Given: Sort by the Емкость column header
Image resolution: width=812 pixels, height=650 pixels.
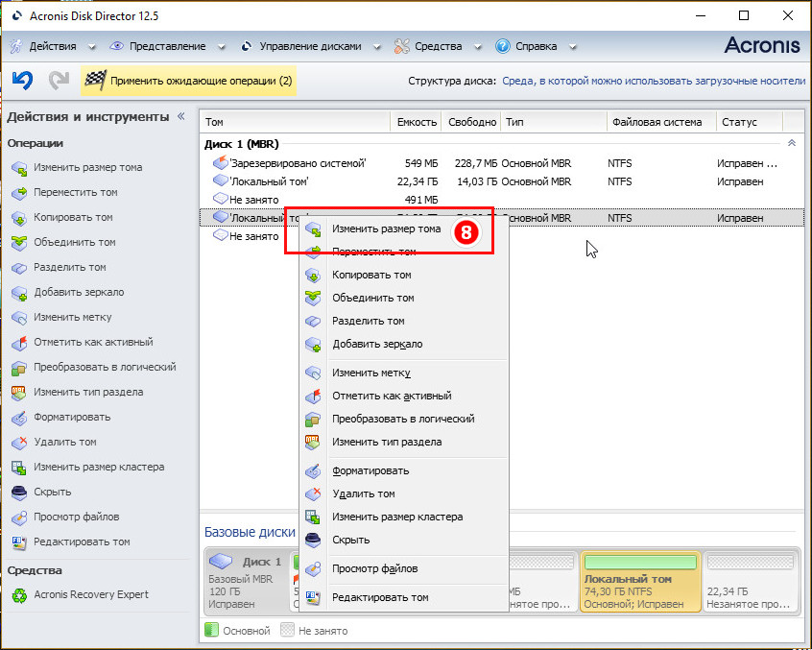Looking at the screenshot, I should click(x=416, y=122).
